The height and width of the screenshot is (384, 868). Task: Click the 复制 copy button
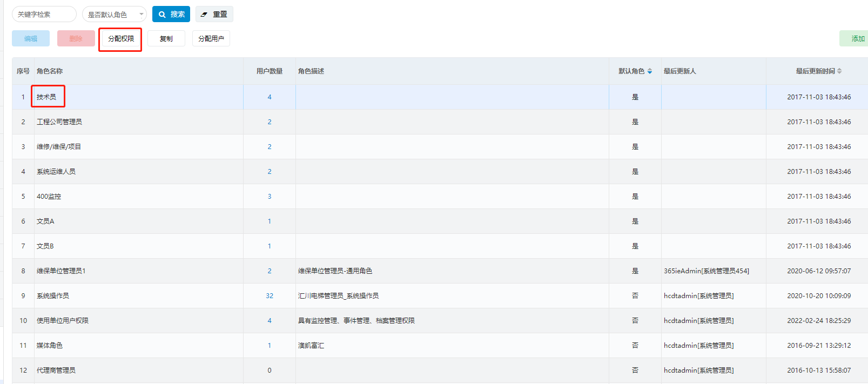(166, 38)
